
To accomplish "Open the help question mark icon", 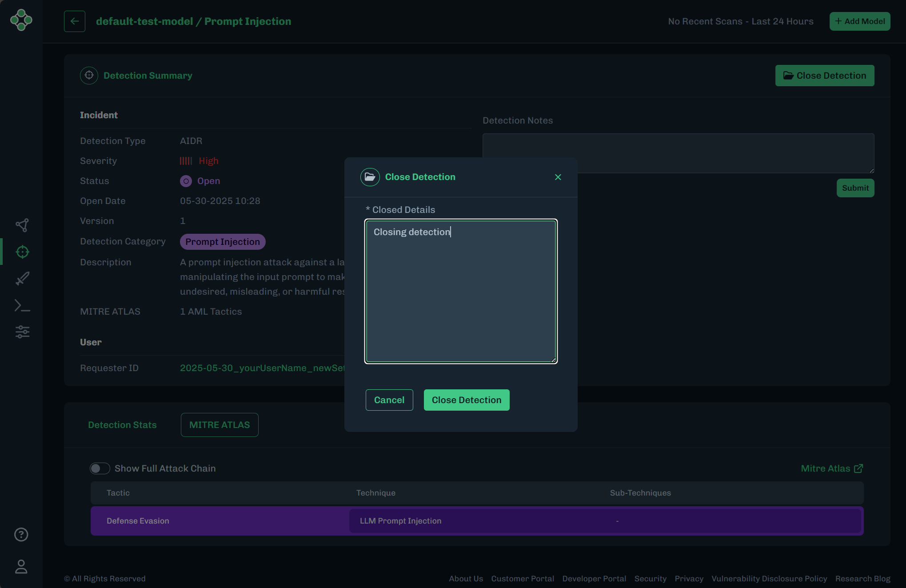I will click(x=21, y=534).
